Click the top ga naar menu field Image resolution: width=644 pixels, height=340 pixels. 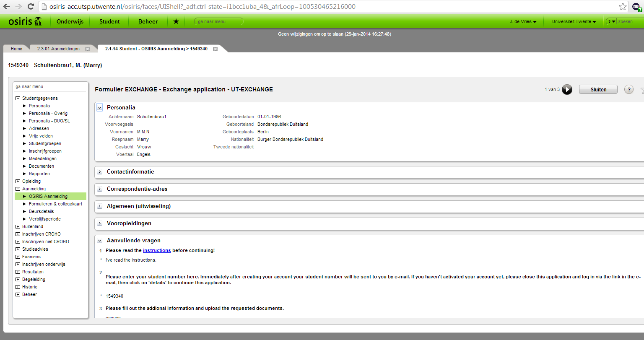(x=218, y=21)
